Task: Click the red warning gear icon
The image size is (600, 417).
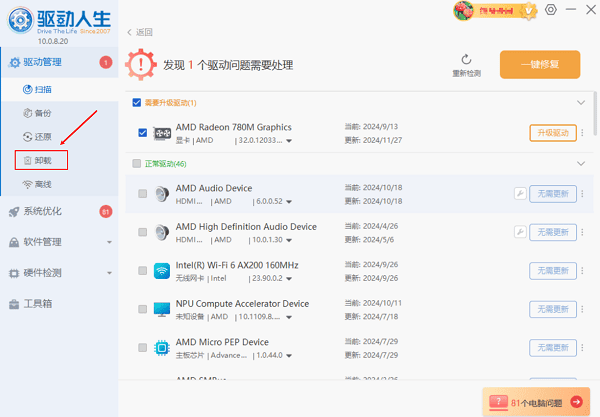Action: pos(141,64)
